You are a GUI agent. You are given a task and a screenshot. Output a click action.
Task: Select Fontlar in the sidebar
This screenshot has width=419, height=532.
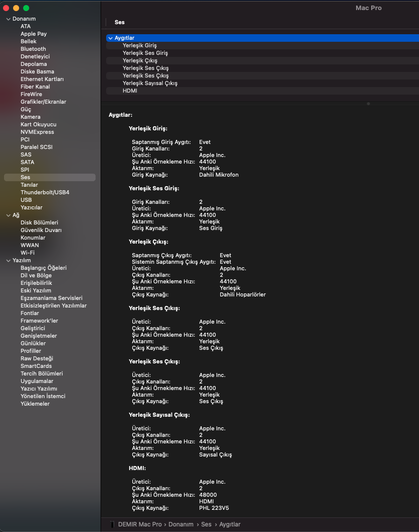31,313
